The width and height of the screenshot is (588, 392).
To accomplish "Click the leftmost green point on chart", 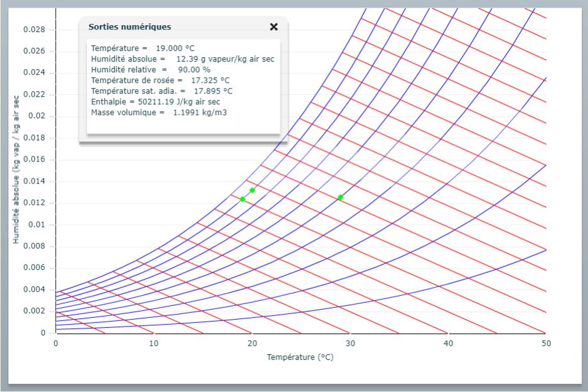I will [242, 199].
